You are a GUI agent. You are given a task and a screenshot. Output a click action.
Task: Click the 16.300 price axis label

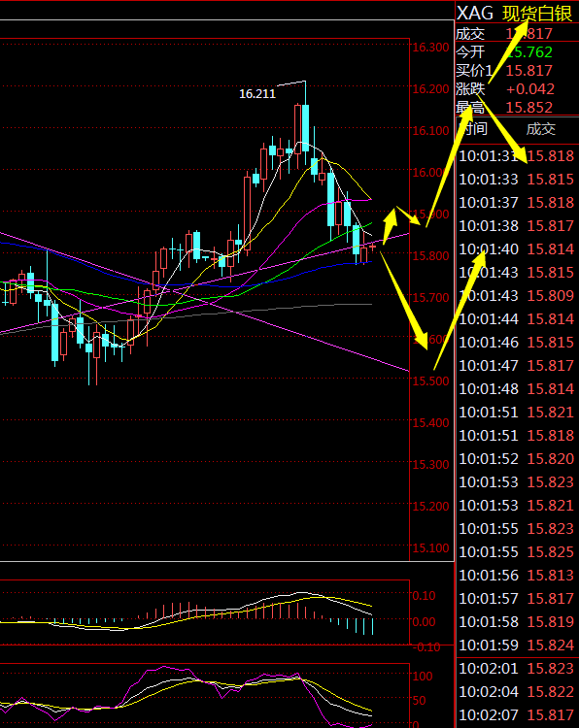[x=430, y=47]
